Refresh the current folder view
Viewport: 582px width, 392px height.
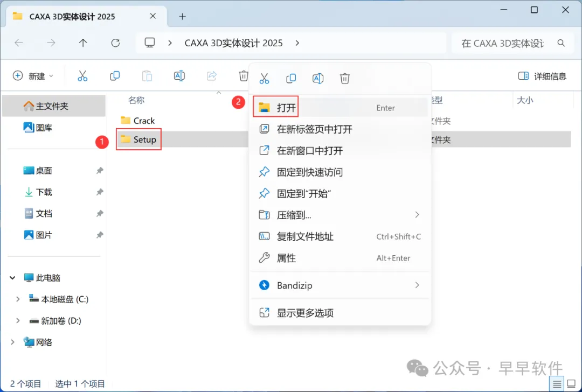coord(115,43)
